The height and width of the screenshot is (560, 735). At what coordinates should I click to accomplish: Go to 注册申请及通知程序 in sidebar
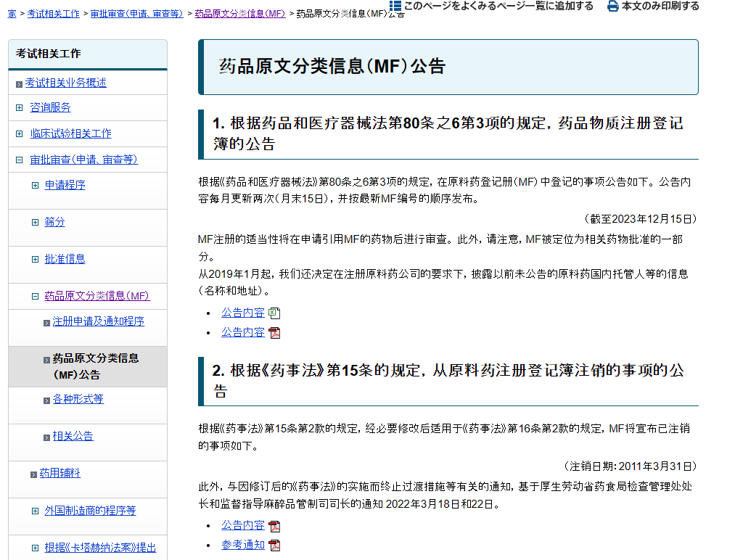(99, 322)
